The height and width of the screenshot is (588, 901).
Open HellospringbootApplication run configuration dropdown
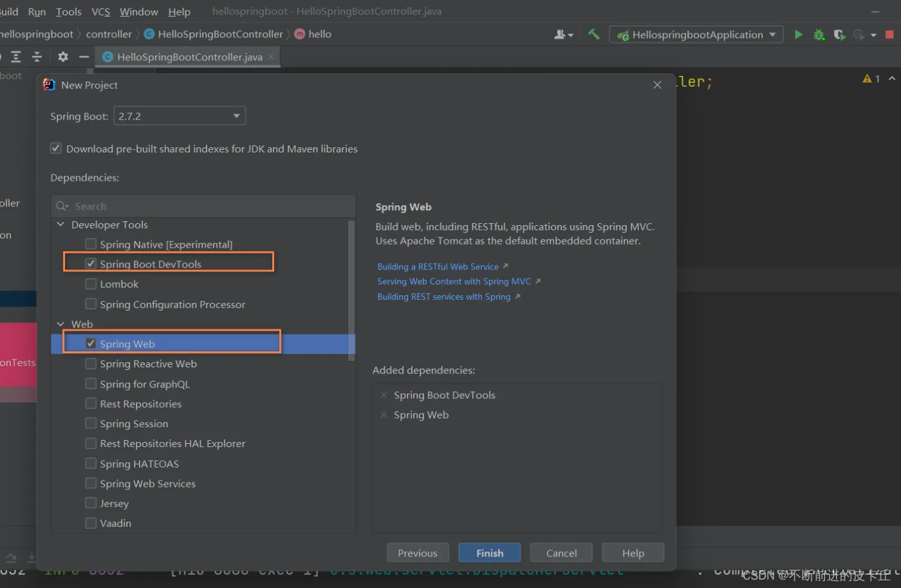(x=696, y=35)
